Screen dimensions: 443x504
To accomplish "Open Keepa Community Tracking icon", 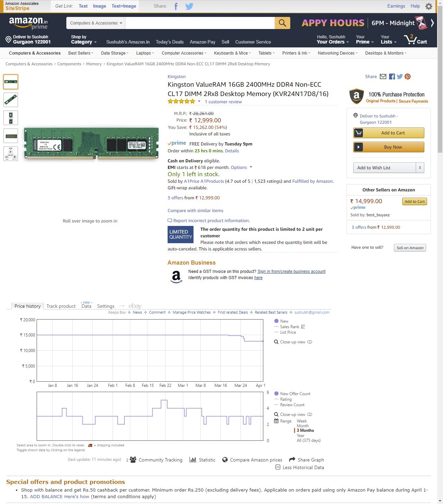I will coord(133,460).
